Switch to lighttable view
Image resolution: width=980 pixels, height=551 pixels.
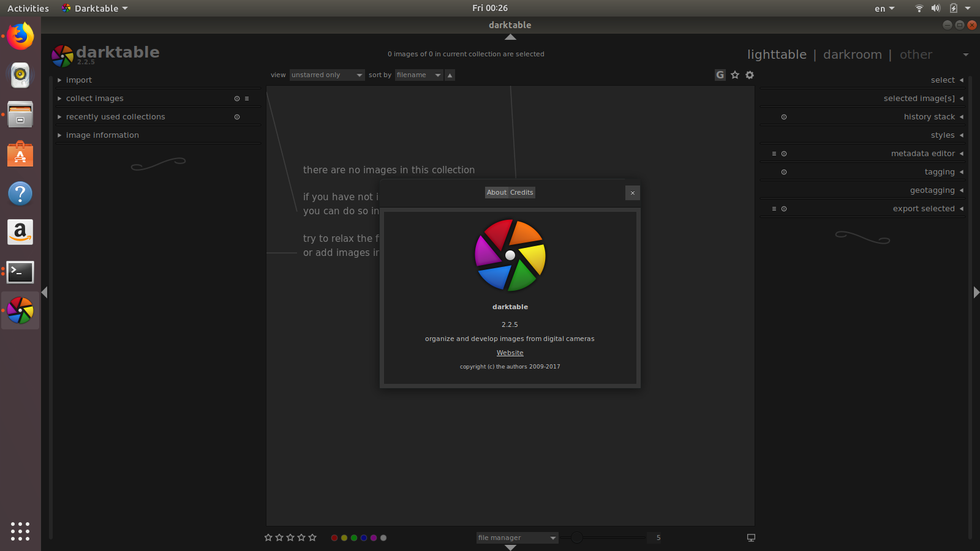777,54
